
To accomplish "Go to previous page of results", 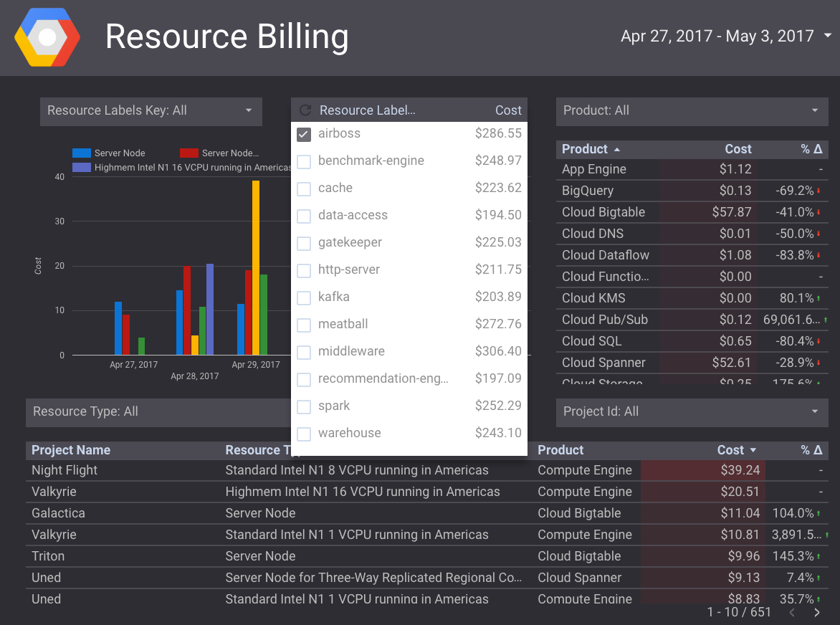I will click(x=792, y=612).
